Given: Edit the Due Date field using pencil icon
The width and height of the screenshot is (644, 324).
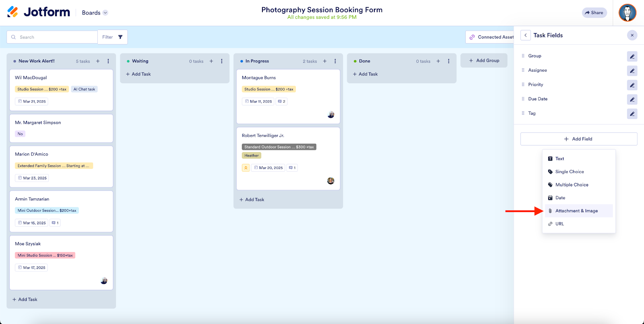Looking at the screenshot, I should [632, 99].
